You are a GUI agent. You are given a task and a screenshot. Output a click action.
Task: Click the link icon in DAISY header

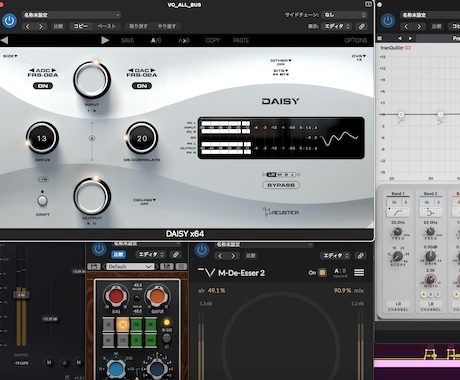click(x=361, y=26)
